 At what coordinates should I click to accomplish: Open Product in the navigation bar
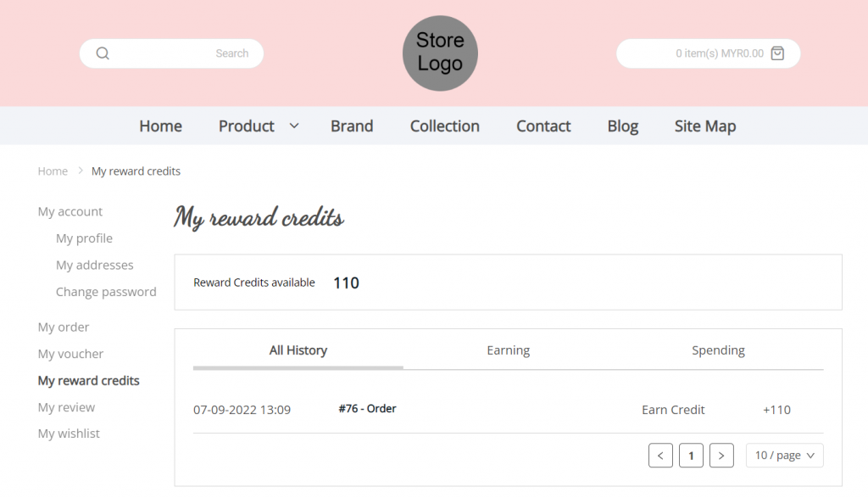[x=247, y=126]
